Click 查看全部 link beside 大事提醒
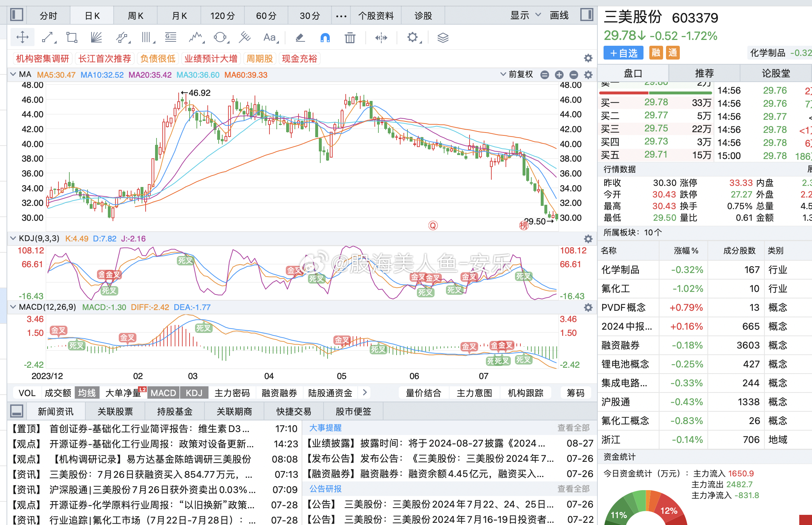Screen dimensions: 812x525 click(573, 428)
